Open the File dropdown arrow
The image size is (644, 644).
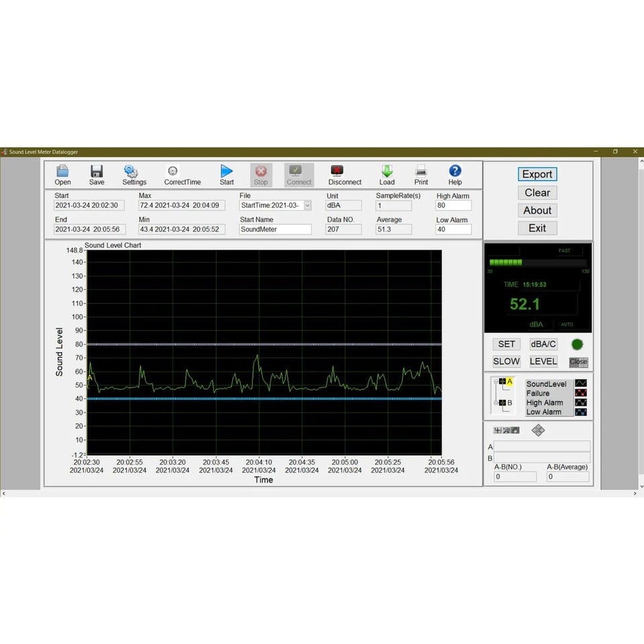click(308, 205)
